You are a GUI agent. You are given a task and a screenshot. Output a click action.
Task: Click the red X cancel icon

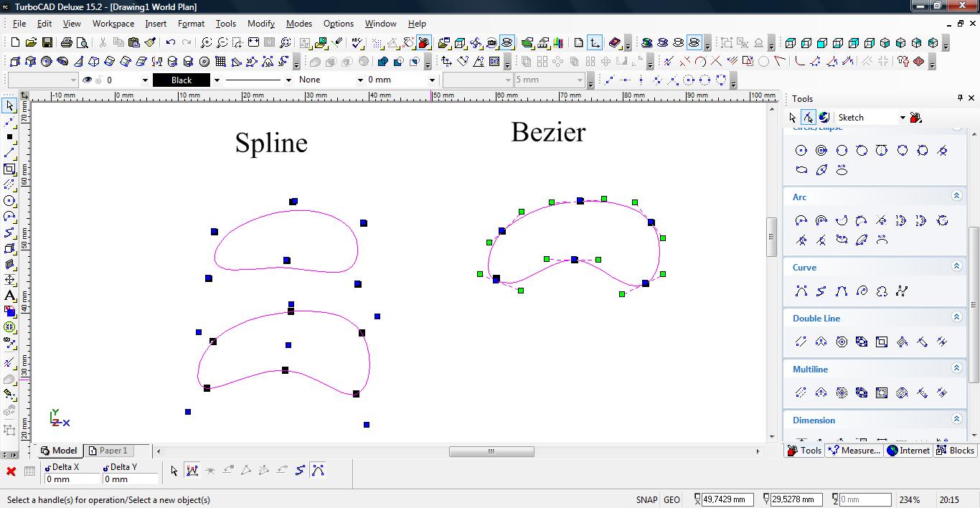coord(11,471)
